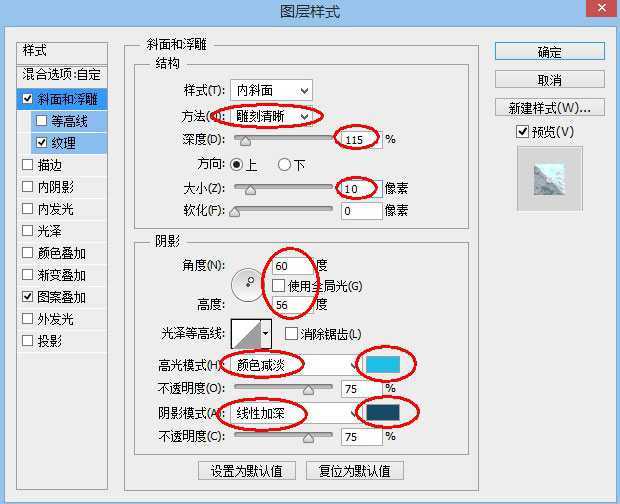Enable the 外发光 checkbox
The height and width of the screenshot is (504, 620).
(x=27, y=319)
